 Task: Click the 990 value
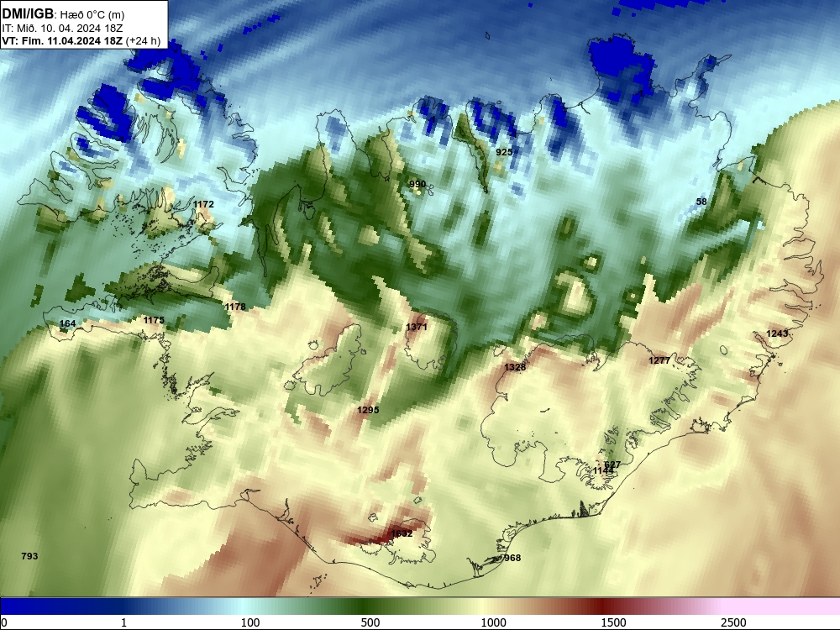417,184
